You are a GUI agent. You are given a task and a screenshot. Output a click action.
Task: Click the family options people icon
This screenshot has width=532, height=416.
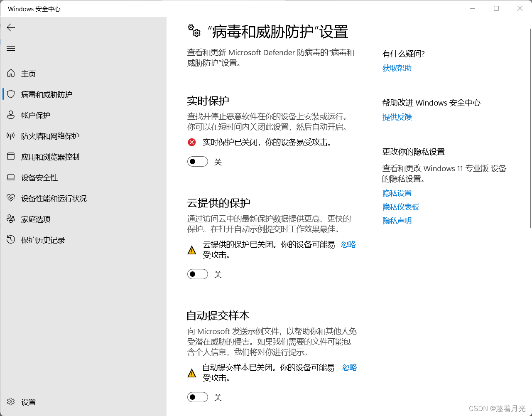tap(11, 219)
